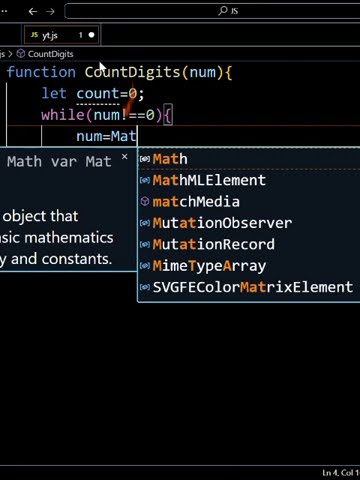
Task: Click the JS file icon on yt.js tab
Action: [x=34, y=34]
